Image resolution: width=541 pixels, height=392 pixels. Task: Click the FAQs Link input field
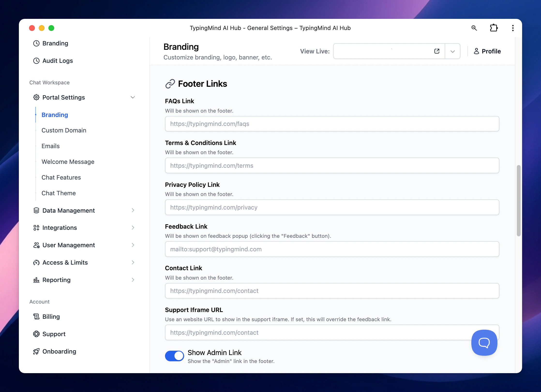click(x=332, y=124)
